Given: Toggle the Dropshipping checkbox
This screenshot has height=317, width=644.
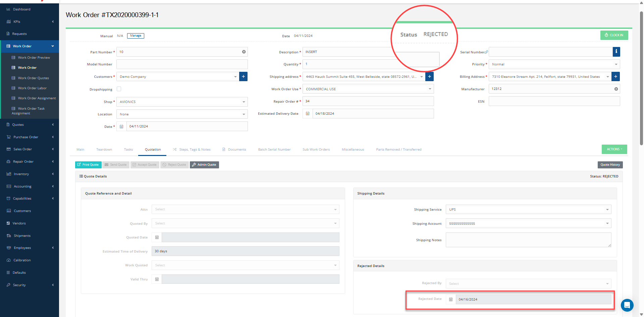Looking at the screenshot, I should 119,89.
